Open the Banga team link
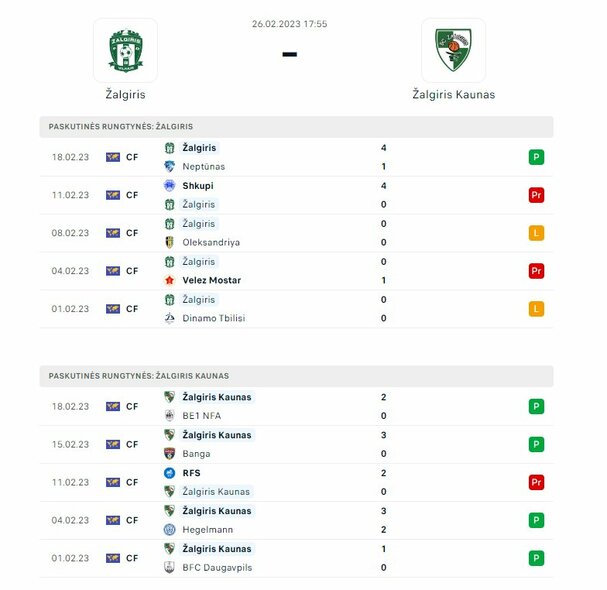 196,454
